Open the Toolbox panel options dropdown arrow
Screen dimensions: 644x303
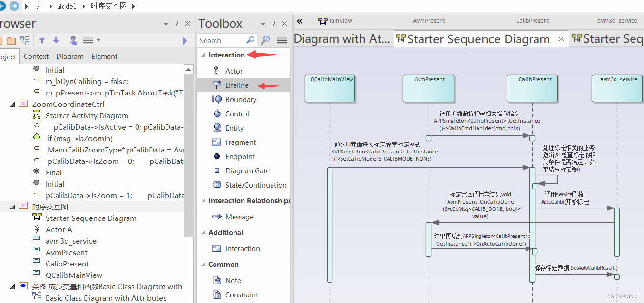pos(263,24)
